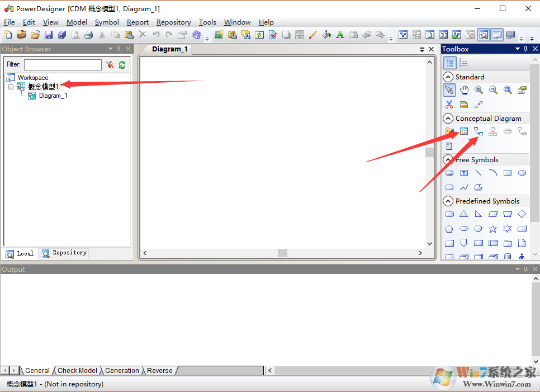Image resolution: width=540 pixels, height=392 pixels.
Task: Click the Undo arrow in toolbar
Action: 156,35
